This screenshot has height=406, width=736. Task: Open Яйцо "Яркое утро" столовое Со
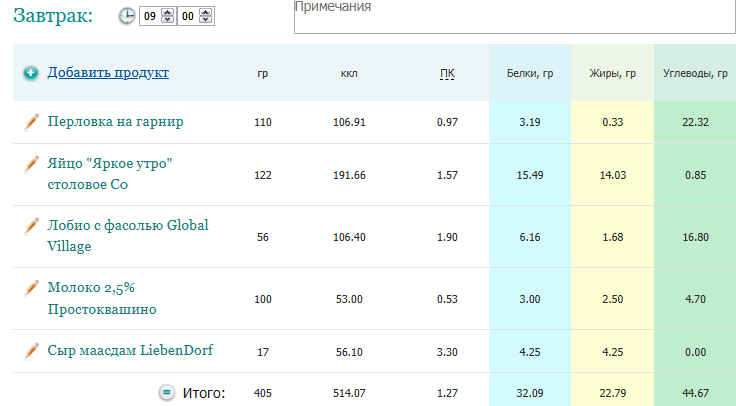[x=110, y=174]
